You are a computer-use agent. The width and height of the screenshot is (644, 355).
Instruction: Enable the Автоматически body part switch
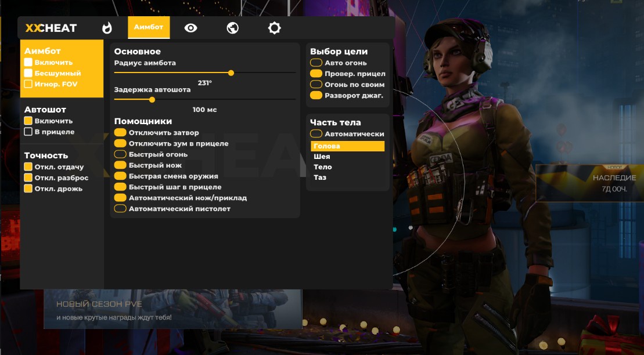pos(316,134)
